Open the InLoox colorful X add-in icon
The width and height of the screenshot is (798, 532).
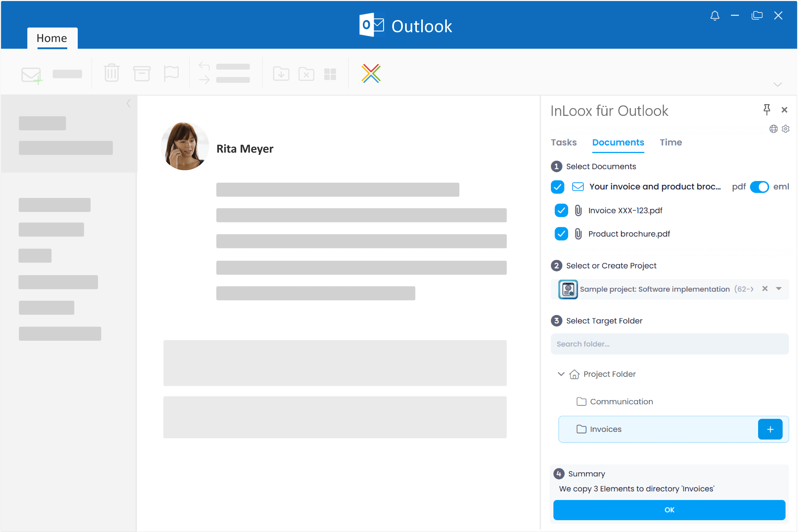click(371, 73)
